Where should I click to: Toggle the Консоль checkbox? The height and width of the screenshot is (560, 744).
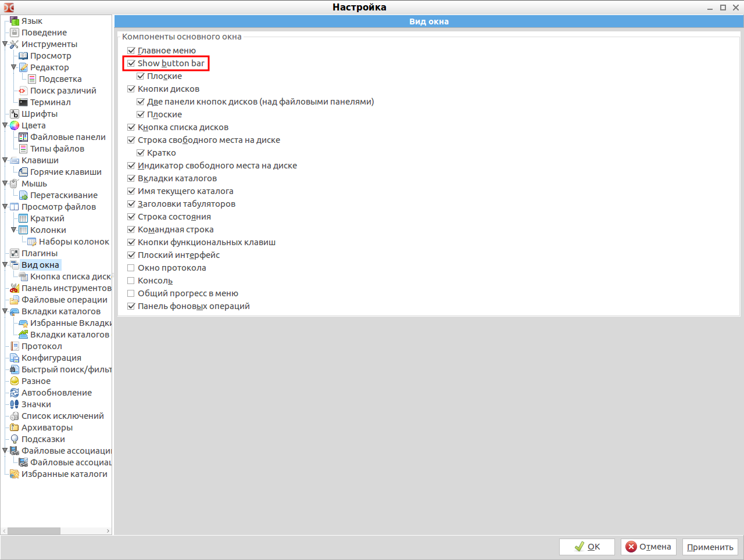point(131,281)
